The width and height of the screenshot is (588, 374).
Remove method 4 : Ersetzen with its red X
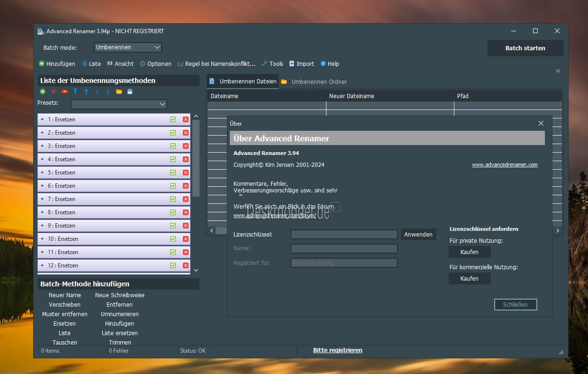point(186,159)
